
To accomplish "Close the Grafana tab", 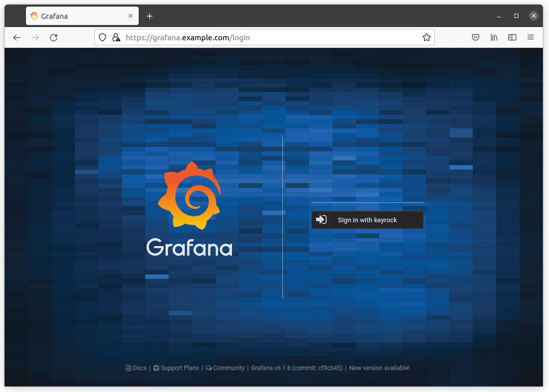I will 130,16.
